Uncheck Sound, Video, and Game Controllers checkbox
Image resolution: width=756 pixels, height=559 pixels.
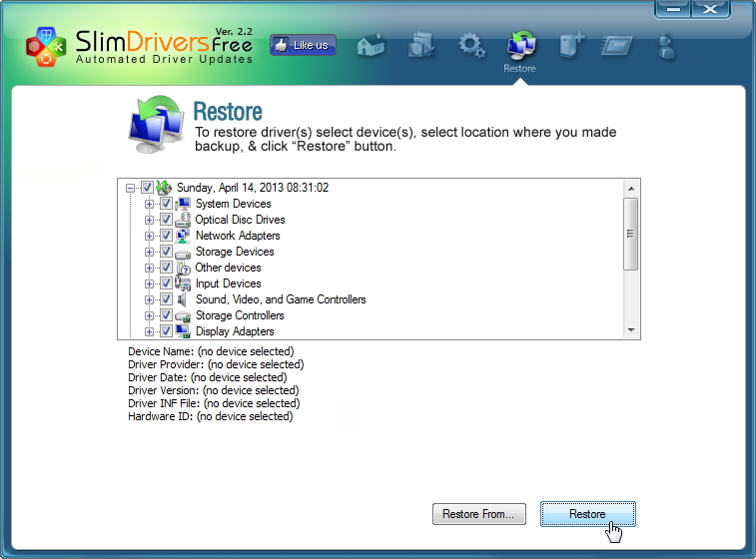(166, 299)
